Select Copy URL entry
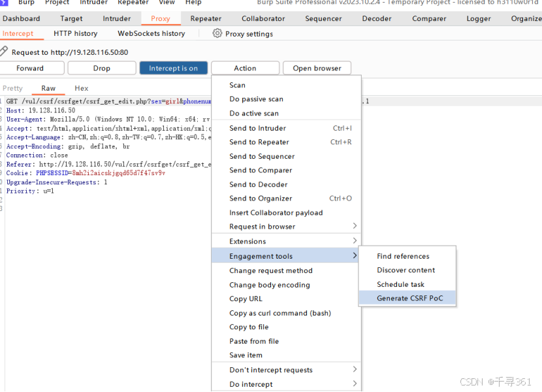Screen dimensions: 542x392 [287, 299]
